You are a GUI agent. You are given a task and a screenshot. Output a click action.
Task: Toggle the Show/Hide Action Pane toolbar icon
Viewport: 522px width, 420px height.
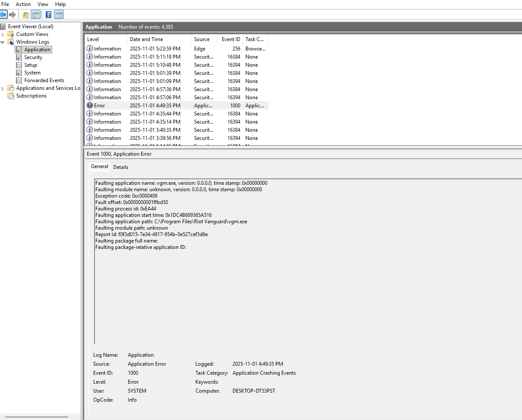[x=59, y=15]
